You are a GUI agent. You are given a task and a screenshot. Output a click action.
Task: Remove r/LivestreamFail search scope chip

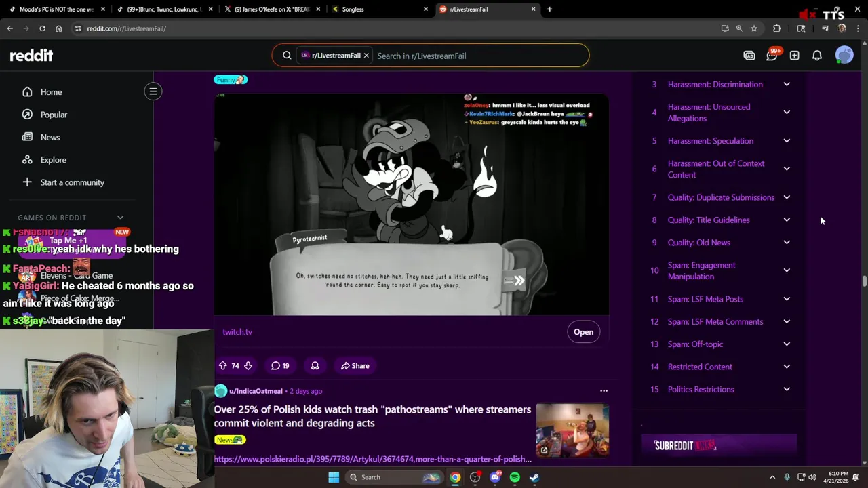366,56
